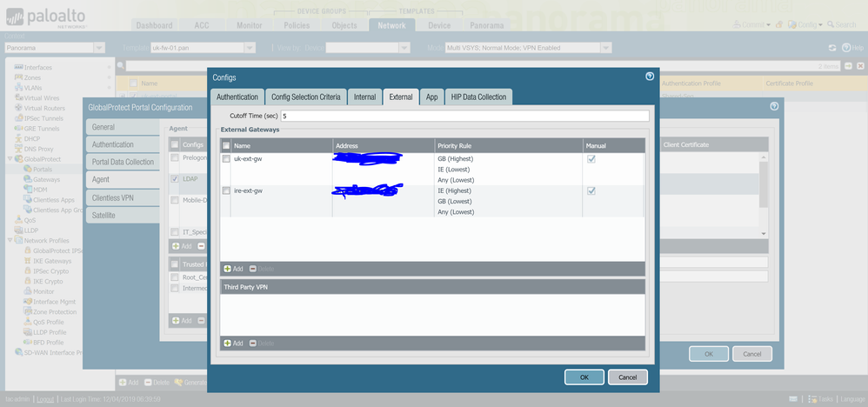Toggle Manual checkbox for ire-ext-gw
Viewport: 868px width, 407px height.
point(591,190)
